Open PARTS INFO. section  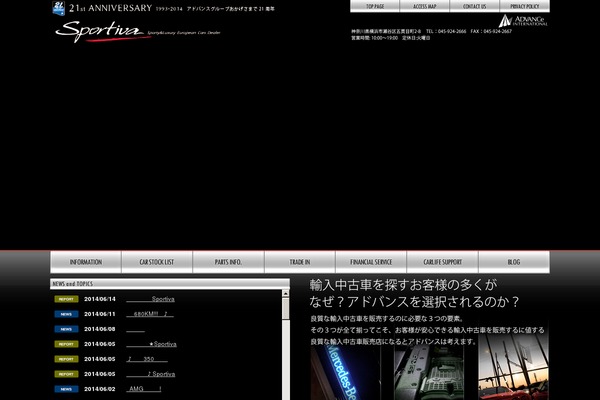pos(228,262)
